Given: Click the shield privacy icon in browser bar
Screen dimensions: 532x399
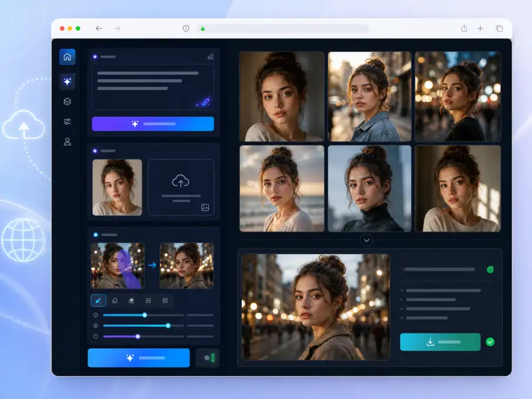Looking at the screenshot, I should click(x=186, y=28).
